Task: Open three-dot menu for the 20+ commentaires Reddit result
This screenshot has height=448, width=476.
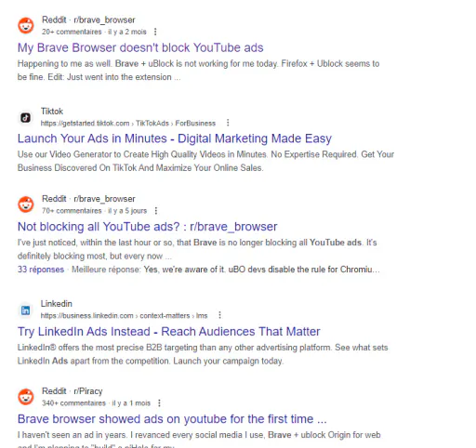Action: coord(155,32)
